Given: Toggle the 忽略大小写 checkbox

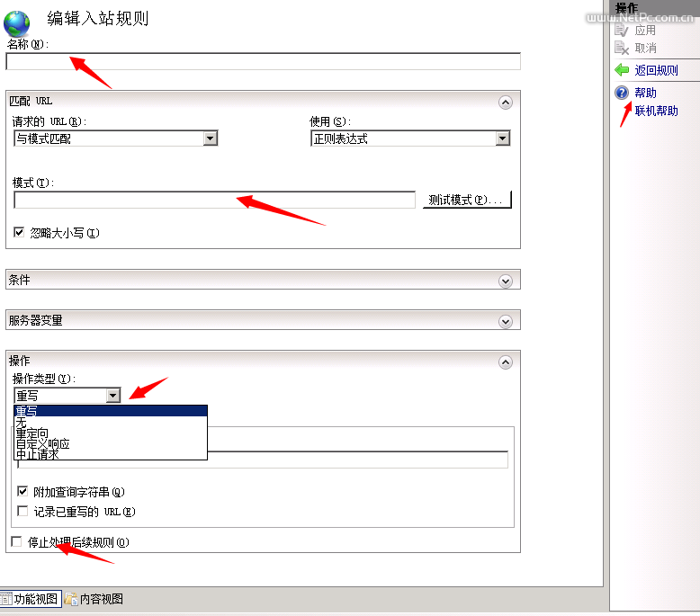Looking at the screenshot, I should pos(19,232).
